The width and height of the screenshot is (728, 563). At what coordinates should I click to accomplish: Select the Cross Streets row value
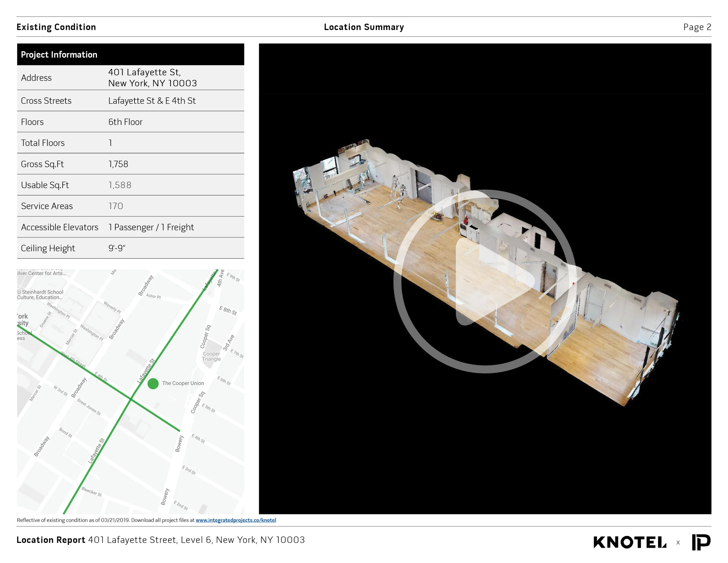pyautogui.click(x=152, y=101)
